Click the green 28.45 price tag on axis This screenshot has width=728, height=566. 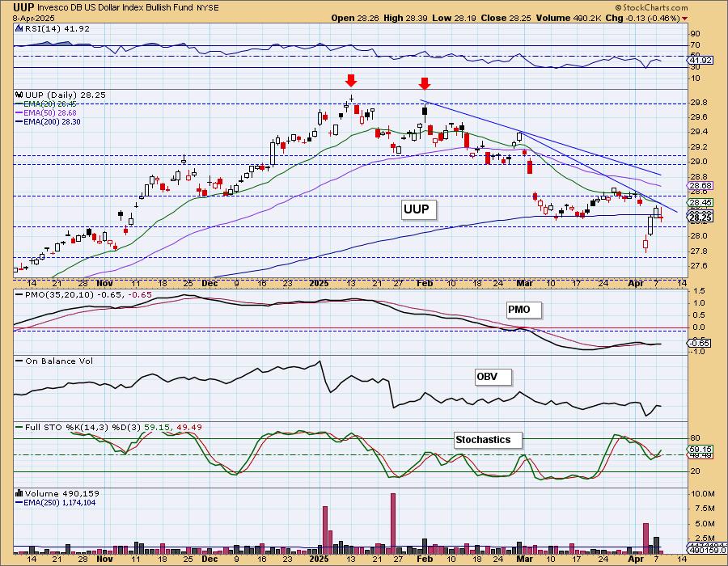coord(700,203)
